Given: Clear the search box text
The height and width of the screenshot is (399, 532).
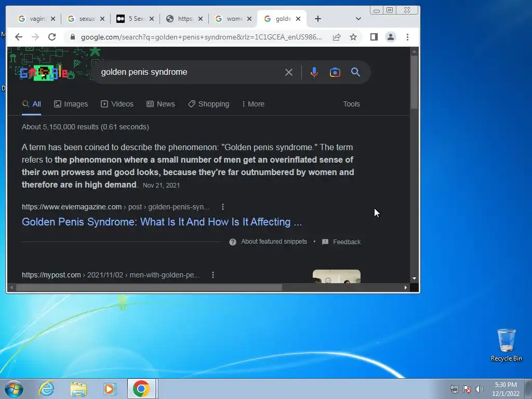Looking at the screenshot, I should click(289, 72).
